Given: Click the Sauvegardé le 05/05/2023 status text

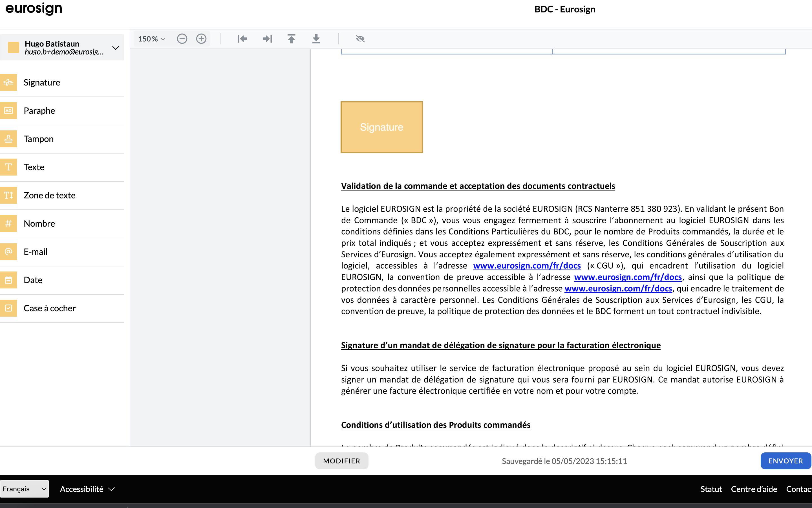Looking at the screenshot, I should [x=564, y=461].
